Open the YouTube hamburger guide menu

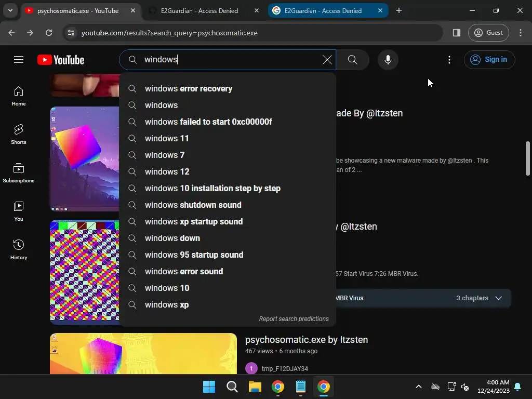19,60
